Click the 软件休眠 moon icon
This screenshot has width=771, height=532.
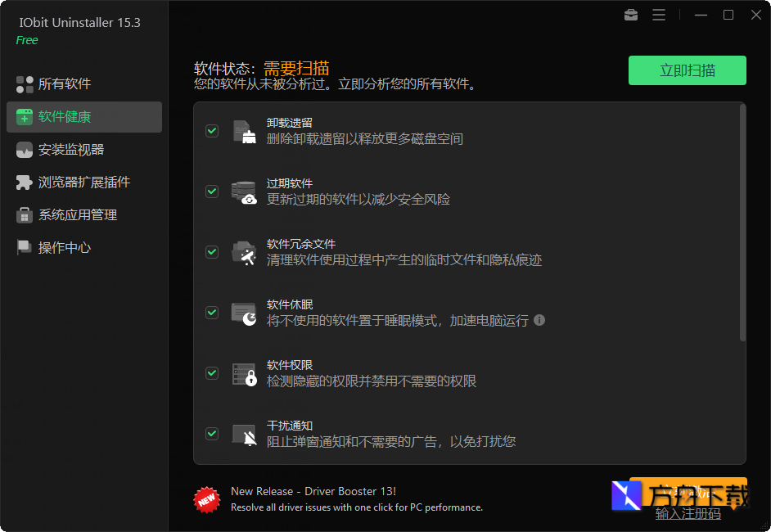pyautogui.click(x=244, y=312)
